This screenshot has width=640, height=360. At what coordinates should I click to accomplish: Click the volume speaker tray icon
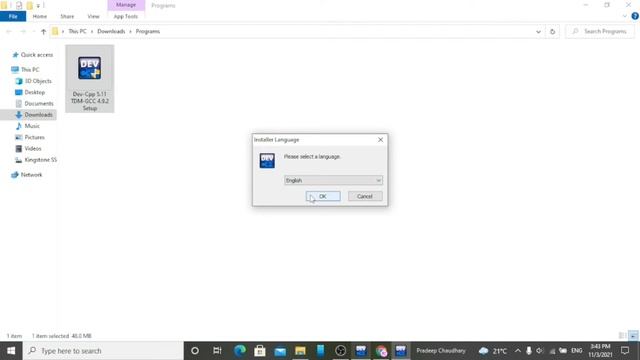[x=540, y=351]
